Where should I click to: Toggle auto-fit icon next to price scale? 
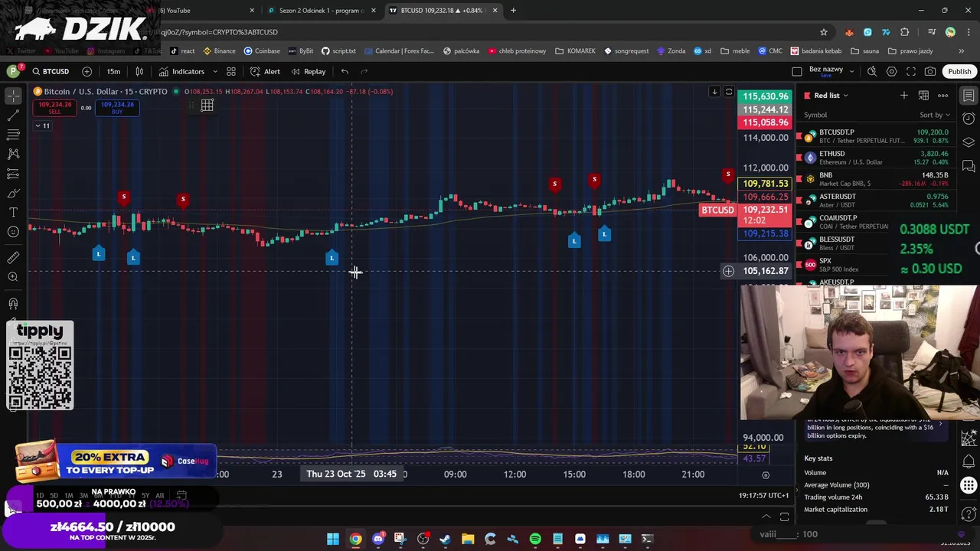pos(729,92)
